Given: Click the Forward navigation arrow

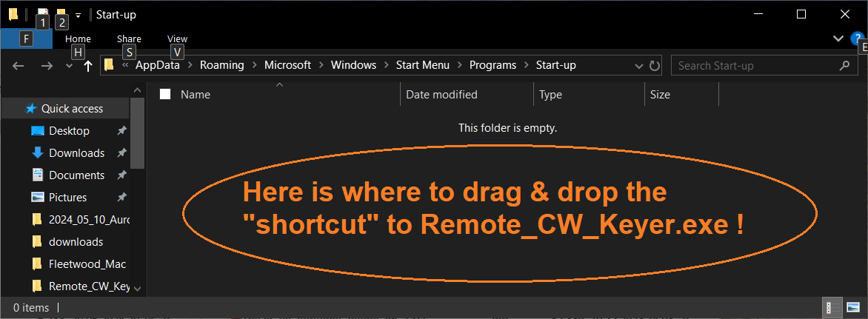Looking at the screenshot, I should [47, 66].
